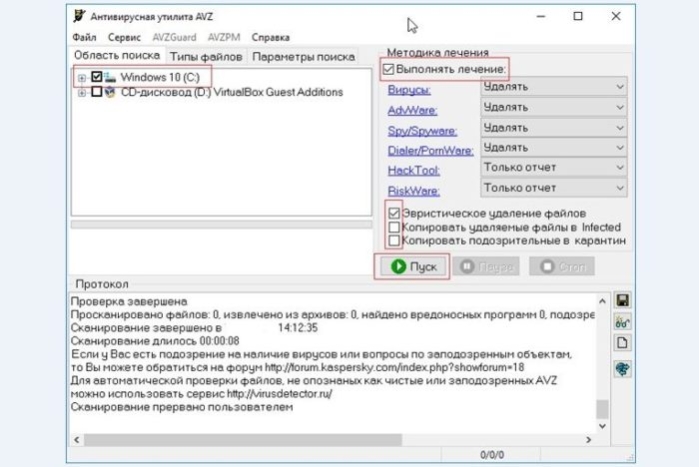The width and height of the screenshot is (699, 467).
Task: Follow the Spy/Spyware link
Action: coord(423,131)
